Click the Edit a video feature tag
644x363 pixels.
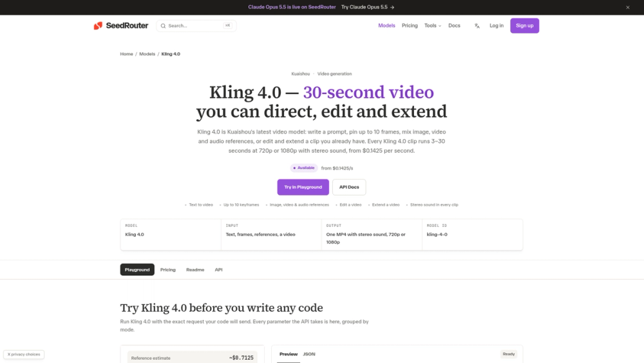click(350, 205)
